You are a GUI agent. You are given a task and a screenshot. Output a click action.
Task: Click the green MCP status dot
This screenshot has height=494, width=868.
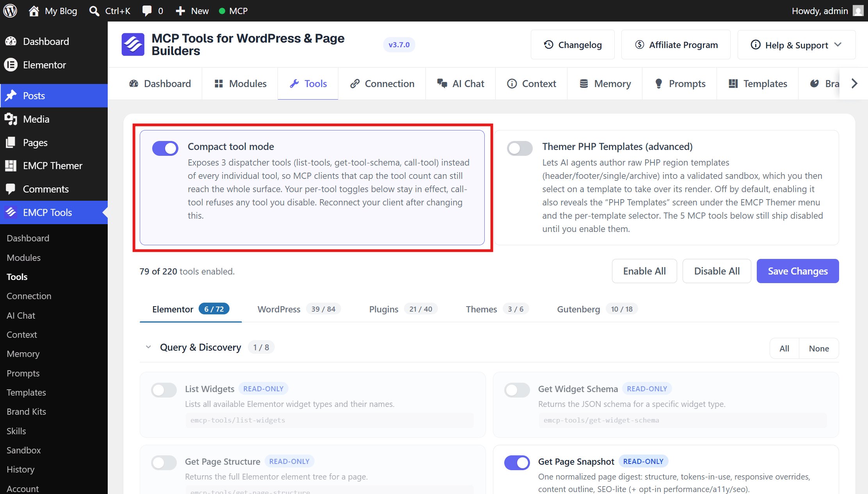point(222,11)
